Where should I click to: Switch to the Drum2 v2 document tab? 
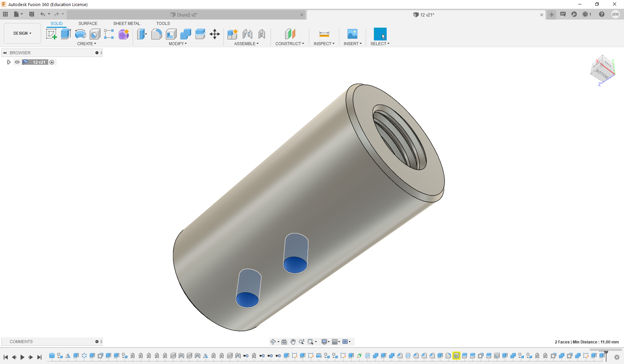[186, 15]
